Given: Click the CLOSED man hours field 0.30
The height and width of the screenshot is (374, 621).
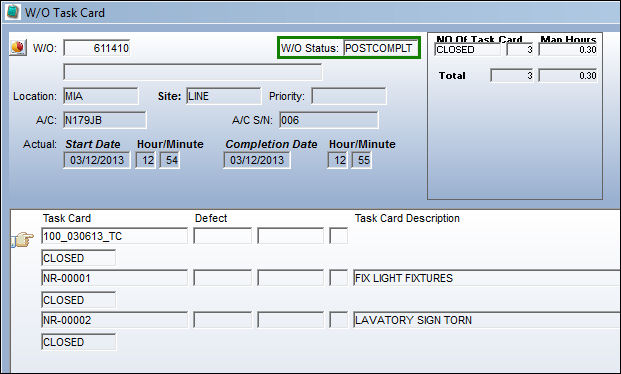Looking at the screenshot, I should pyautogui.click(x=568, y=50).
